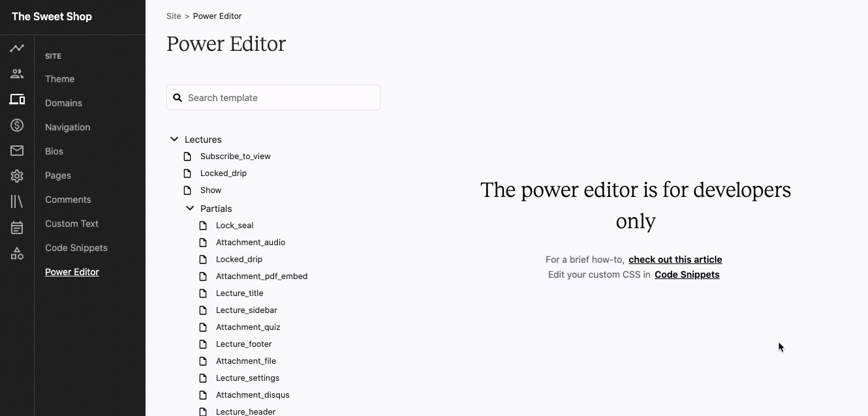This screenshot has height=416, width=868.
Task: Open Code Snippets in the Site menu
Action: [x=76, y=248]
